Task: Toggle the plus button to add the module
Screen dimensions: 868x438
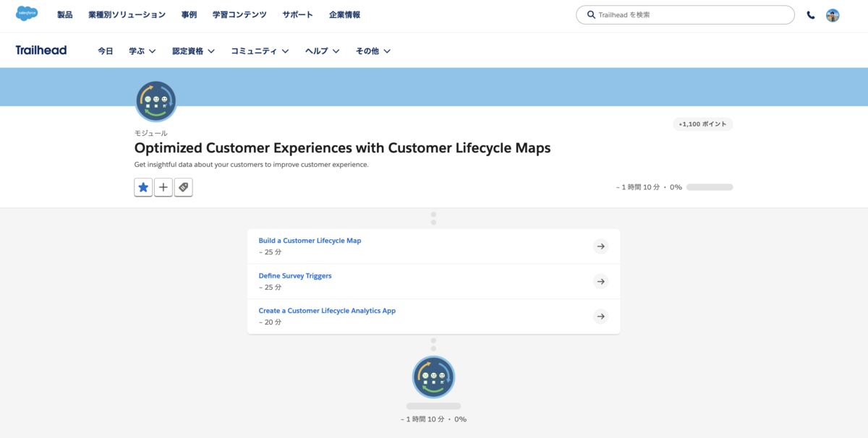Action: pos(163,187)
